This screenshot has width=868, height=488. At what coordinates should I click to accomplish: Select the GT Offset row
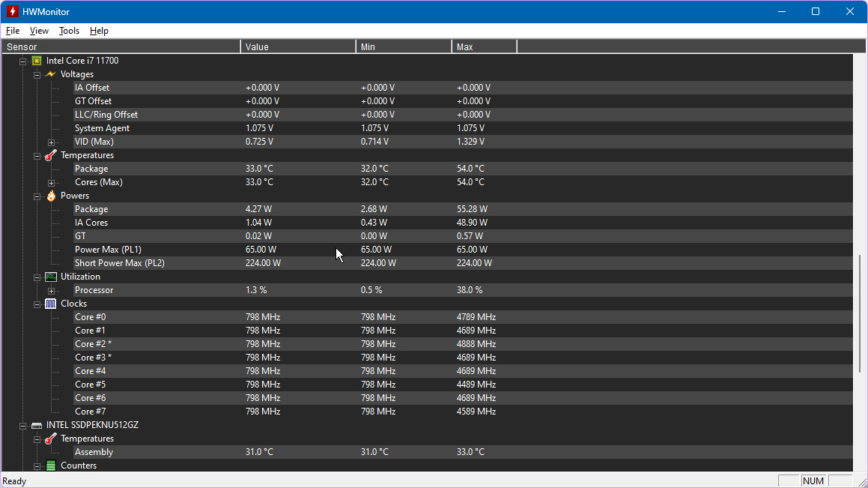tap(464, 100)
